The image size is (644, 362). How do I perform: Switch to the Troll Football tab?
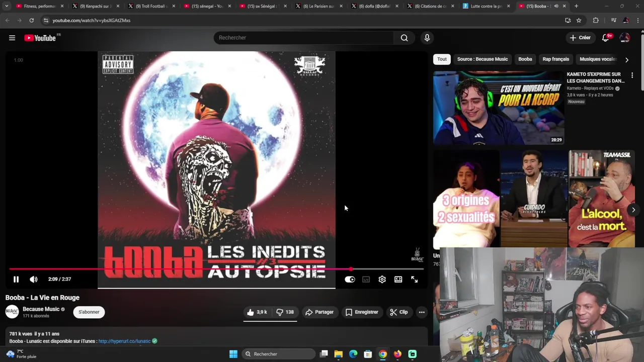click(x=152, y=7)
